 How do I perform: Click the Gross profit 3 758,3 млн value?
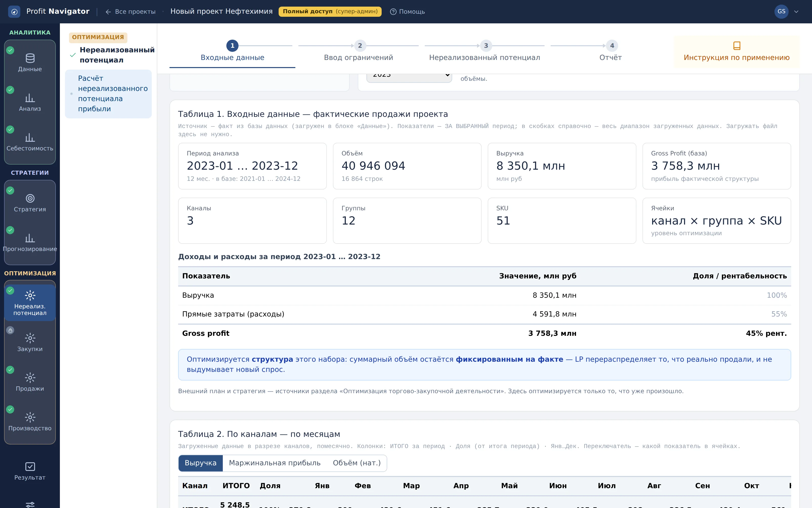[x=552, y=333]
